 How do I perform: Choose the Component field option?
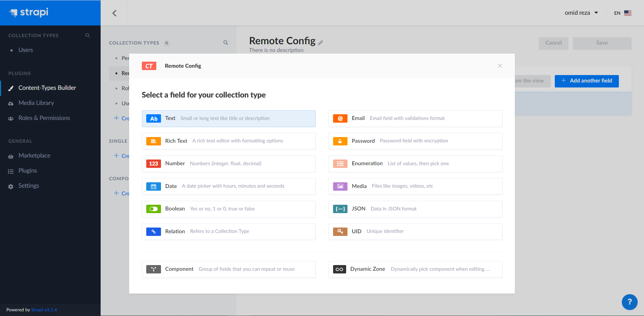click(229, 269)
